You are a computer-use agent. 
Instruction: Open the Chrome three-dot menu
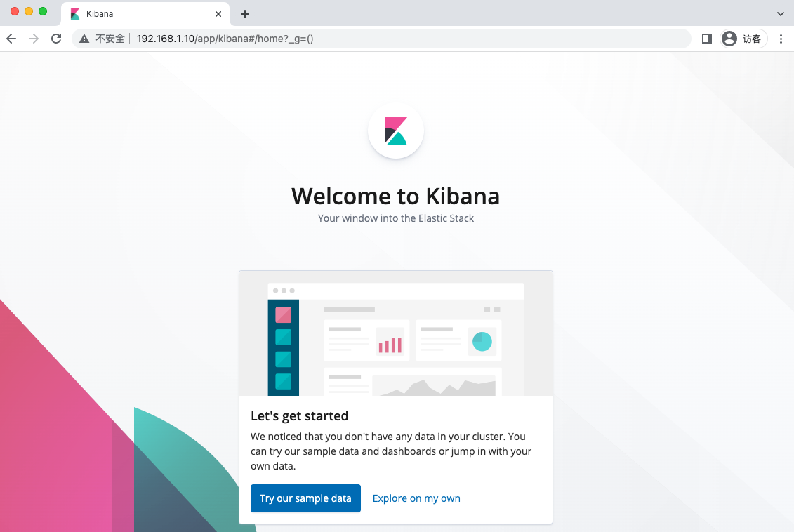(781, 39)
